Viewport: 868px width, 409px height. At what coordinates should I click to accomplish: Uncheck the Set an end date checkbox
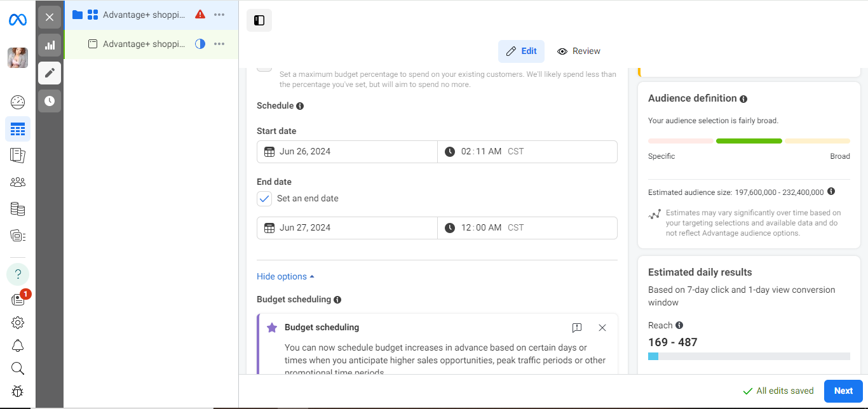(264, 199)
